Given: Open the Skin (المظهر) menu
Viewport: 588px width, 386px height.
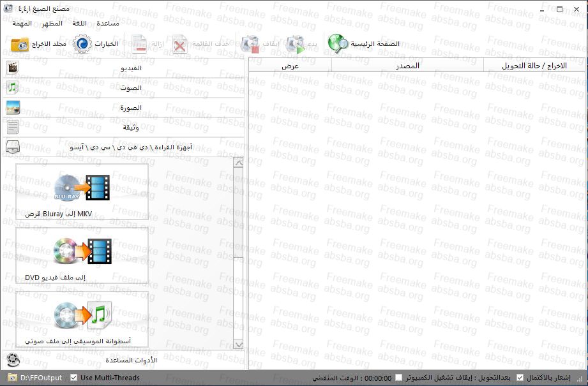Looking at the screenshot, I should coord(52,23).
